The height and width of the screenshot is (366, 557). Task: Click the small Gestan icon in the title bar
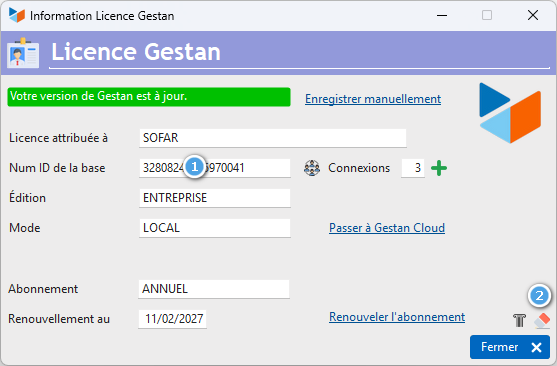tap(17, 15)
